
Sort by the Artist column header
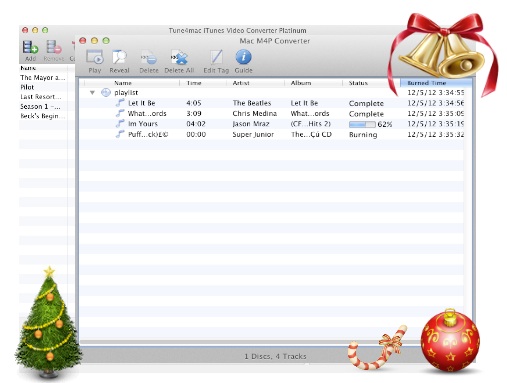point(241,83)
